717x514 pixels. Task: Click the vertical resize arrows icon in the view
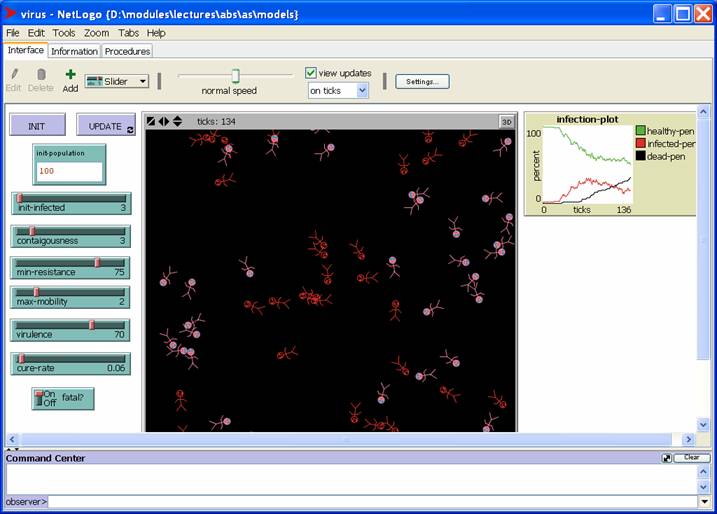point(177,121)
